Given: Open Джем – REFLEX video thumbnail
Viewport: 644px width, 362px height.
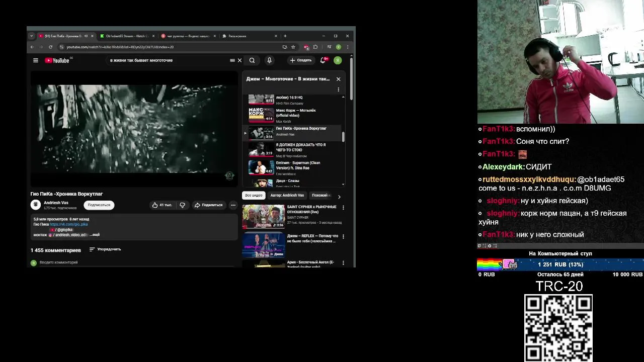Looking at the screenshot, I should click(264, 245).
